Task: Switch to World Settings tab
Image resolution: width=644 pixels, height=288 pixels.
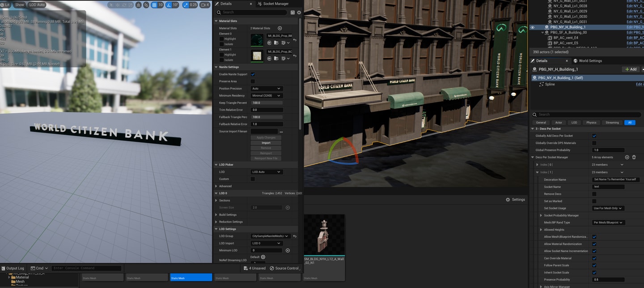Action: [x=587, y=61]
